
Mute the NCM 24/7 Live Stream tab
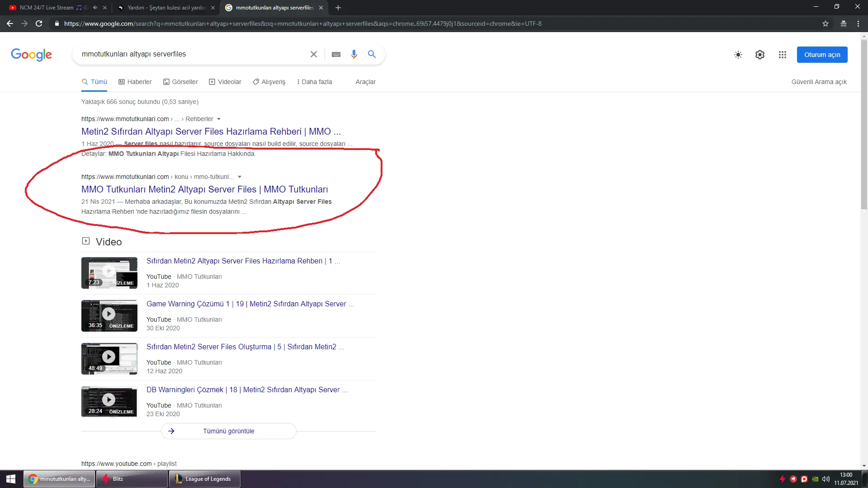pyautogui.click(x=95, y=8)
